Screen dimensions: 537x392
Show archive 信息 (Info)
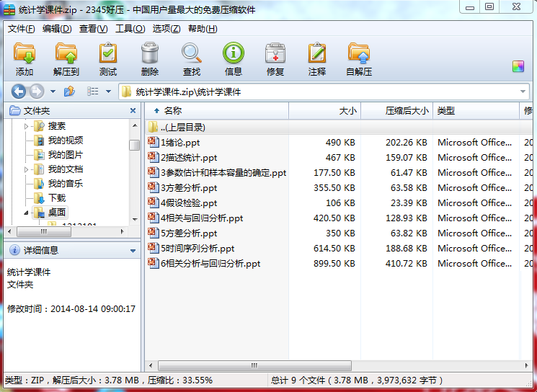(234, 59)
